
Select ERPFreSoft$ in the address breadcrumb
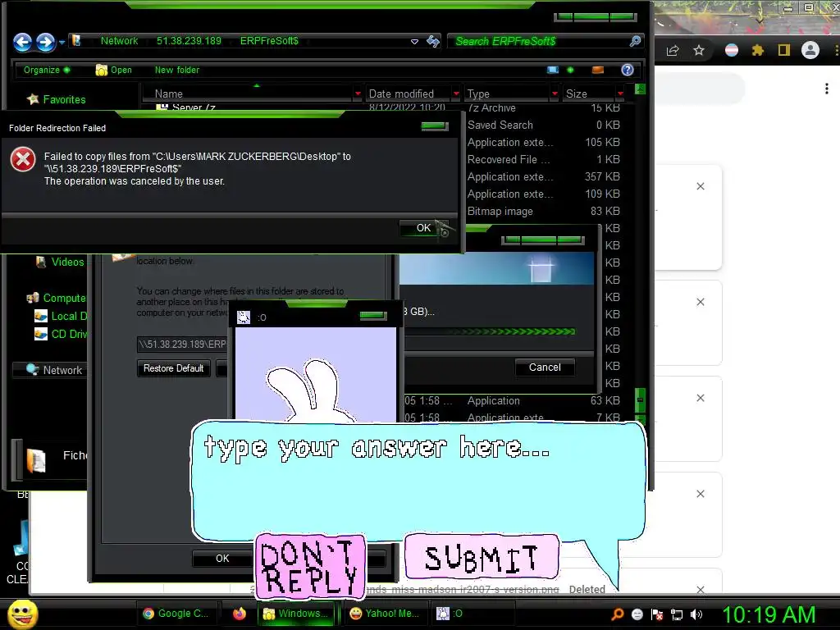pyautogui.click(x=269, y=41)
